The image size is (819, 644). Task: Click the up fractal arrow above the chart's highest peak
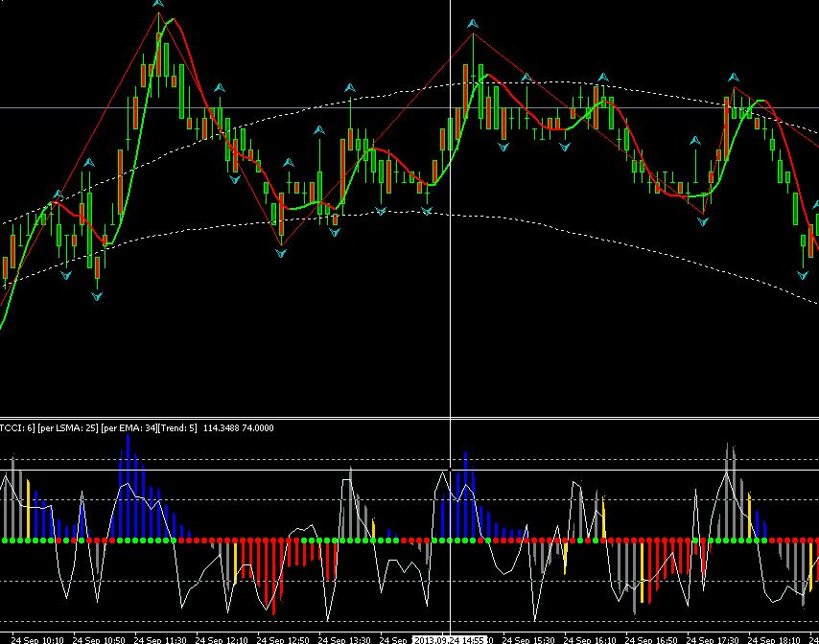(x=158, y=4)
